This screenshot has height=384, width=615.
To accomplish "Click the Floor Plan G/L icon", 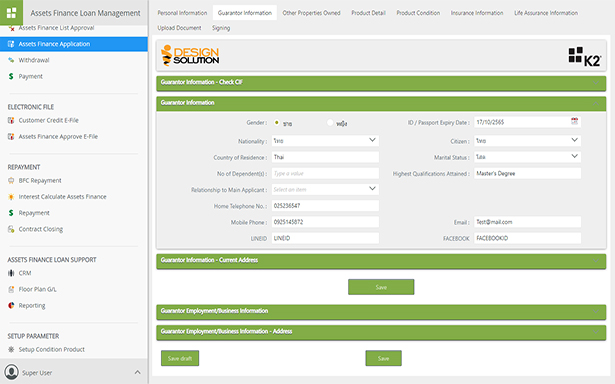I will [x=11, y=289].
